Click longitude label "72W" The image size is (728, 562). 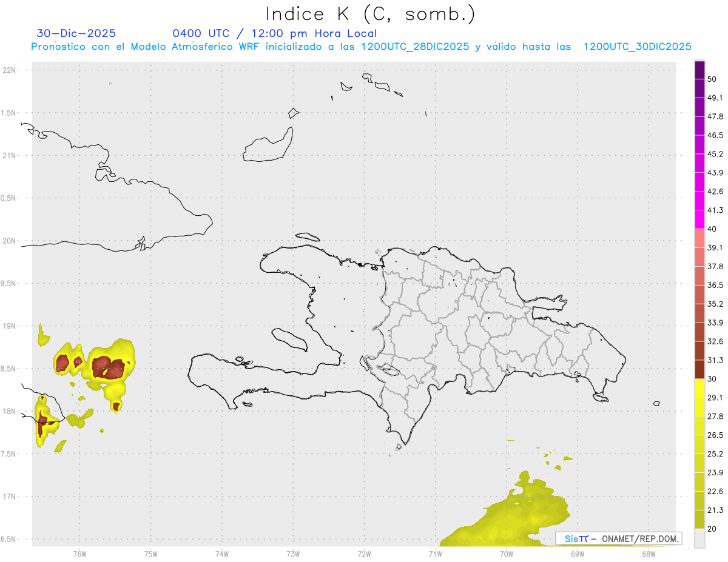pyautogui.click(x=364, y=554)
